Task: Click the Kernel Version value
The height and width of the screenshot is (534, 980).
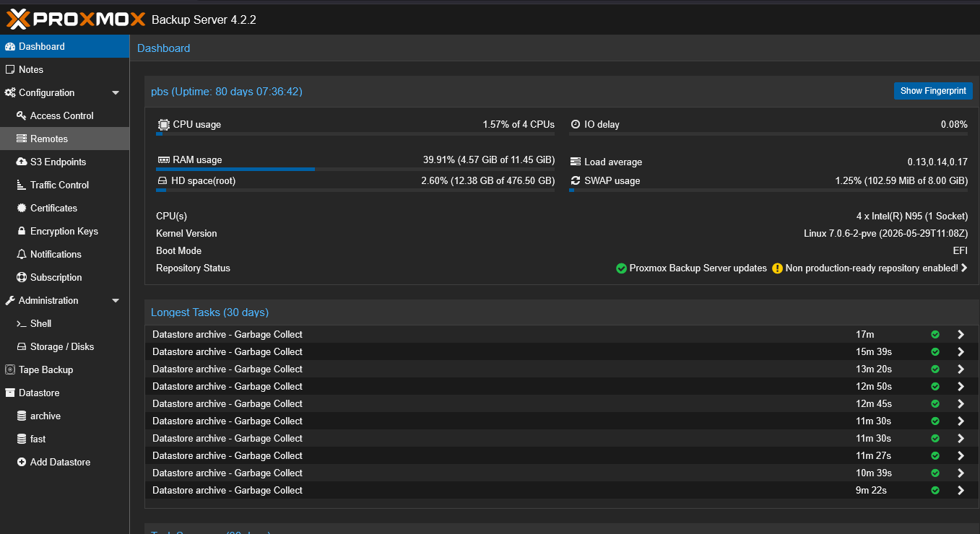Action: (x=885, y=234)
